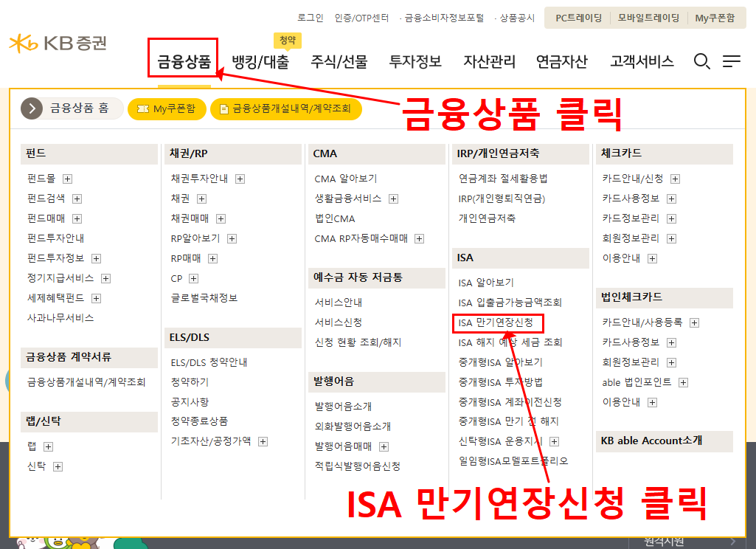Open CMA 알아보기
756x549 pixels.
[346, 179]
